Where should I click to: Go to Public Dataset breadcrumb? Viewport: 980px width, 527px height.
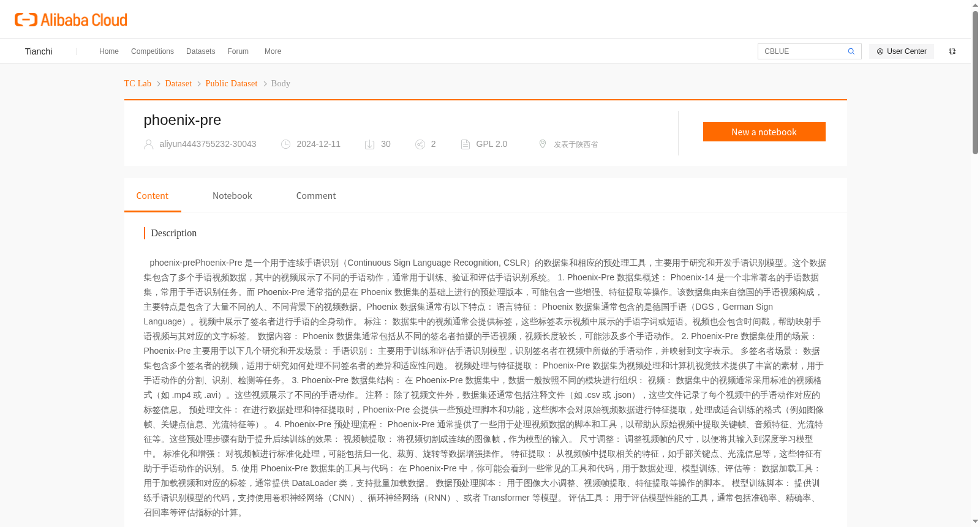click(x=232, y=83)
